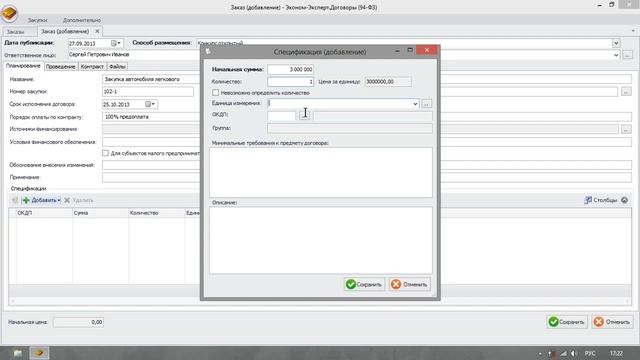Image resolution: width=640 pixels, height=360 pixels.
Task: Toggle the Для субъектов малого предпринимательства checkbox
Action: pyautogui.click(x=105, y=153)
